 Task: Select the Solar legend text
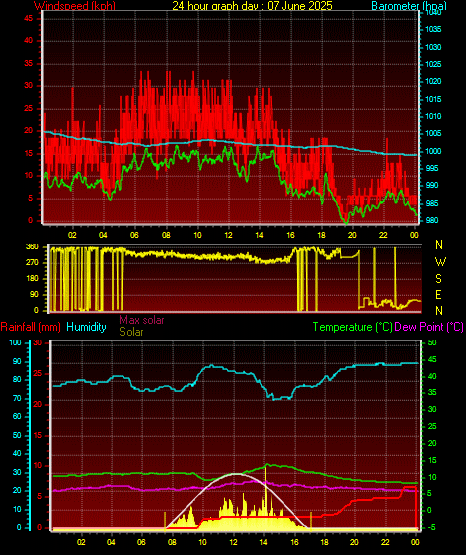coord(131,332)
